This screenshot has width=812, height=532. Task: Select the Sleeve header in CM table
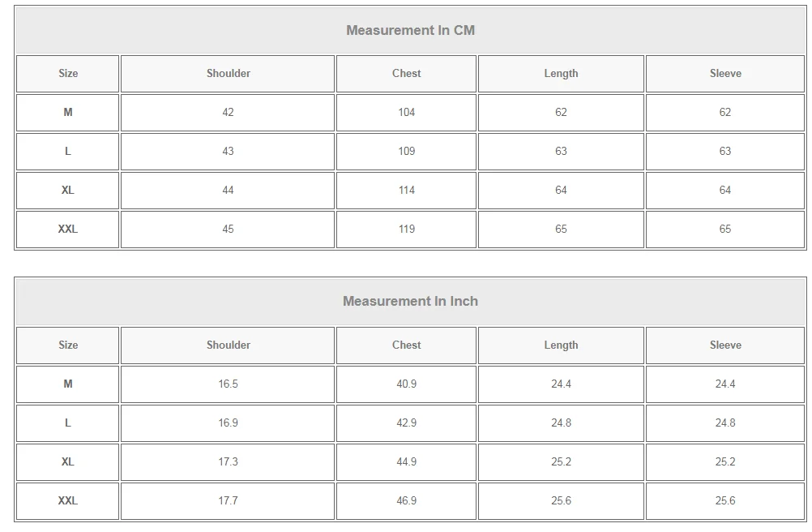(725, 74)
